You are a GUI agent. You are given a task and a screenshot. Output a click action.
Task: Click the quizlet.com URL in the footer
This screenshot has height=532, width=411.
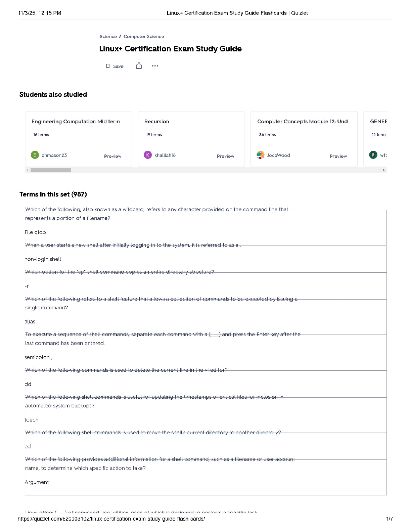tap(111, 519)
